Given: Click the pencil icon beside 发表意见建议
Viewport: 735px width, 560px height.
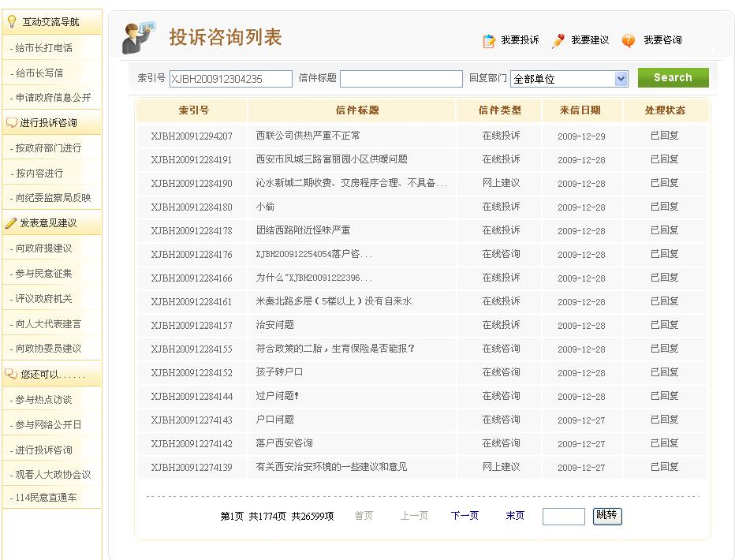Looking at the screenshot, I should pyautogui.click(x=11, y=223).
